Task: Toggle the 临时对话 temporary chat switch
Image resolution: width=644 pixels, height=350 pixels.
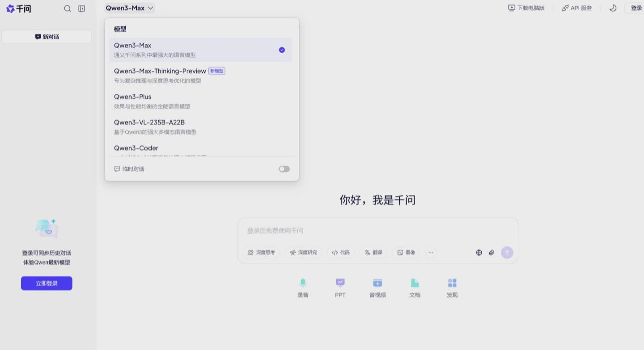Action: pos(284,169)
